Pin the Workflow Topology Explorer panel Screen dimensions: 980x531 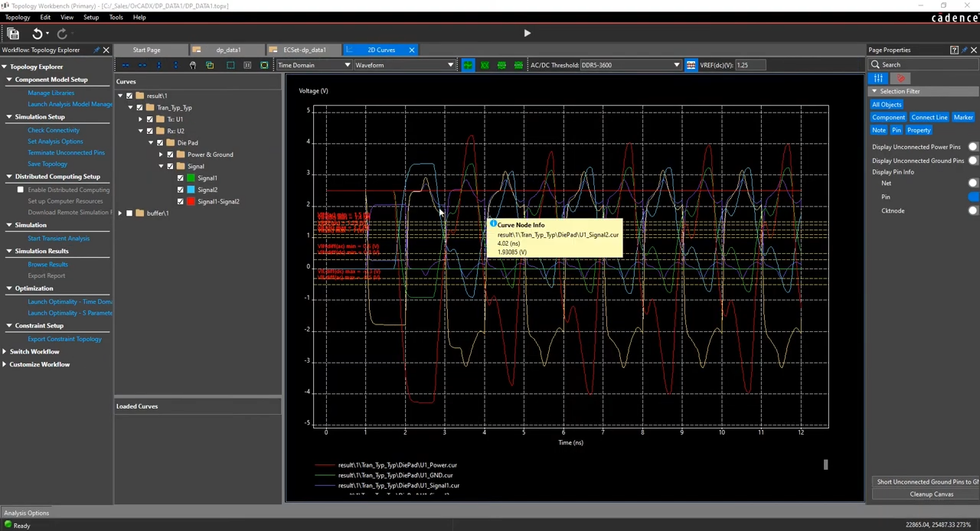point(96,50)
